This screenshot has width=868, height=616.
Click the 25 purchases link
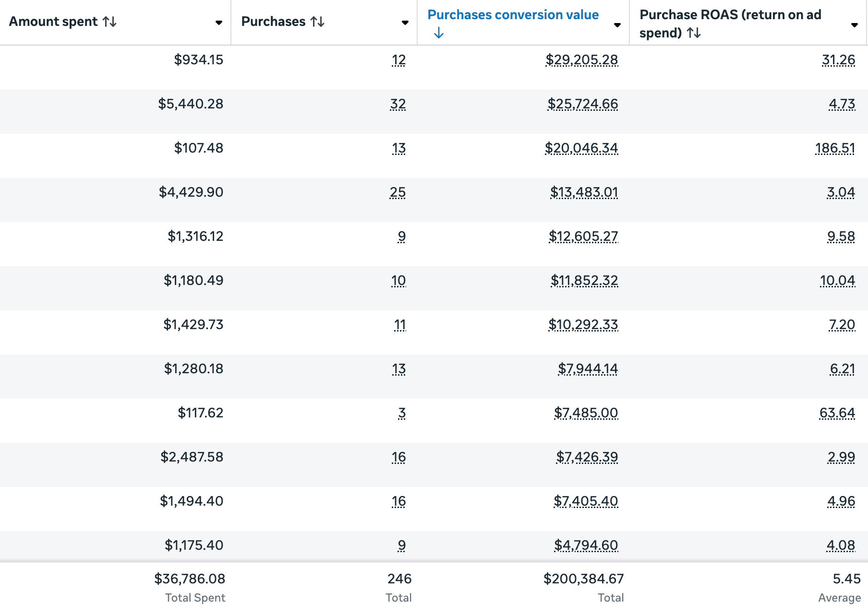pyautogui.click(x=398, y=192)
